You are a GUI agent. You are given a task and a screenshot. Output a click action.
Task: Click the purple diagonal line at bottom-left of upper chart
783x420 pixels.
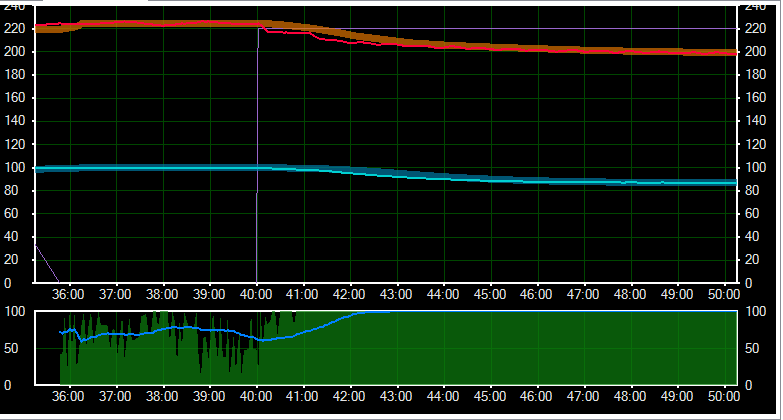(x=45, y=262)
